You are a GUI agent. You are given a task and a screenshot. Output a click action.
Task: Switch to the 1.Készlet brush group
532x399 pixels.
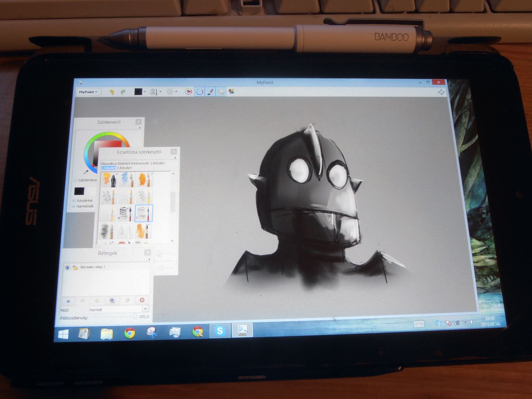(x=157, y=164)
